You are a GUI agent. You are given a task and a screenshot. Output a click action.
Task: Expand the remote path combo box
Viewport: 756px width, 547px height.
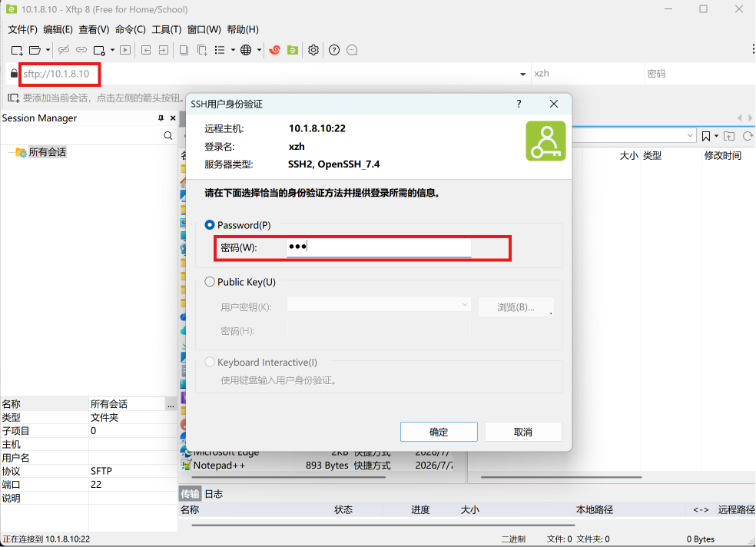pos(690,136)
